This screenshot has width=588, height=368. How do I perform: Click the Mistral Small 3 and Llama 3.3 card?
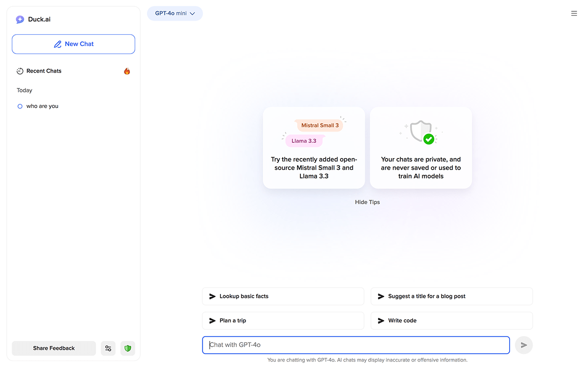click(x=314, y=148)
